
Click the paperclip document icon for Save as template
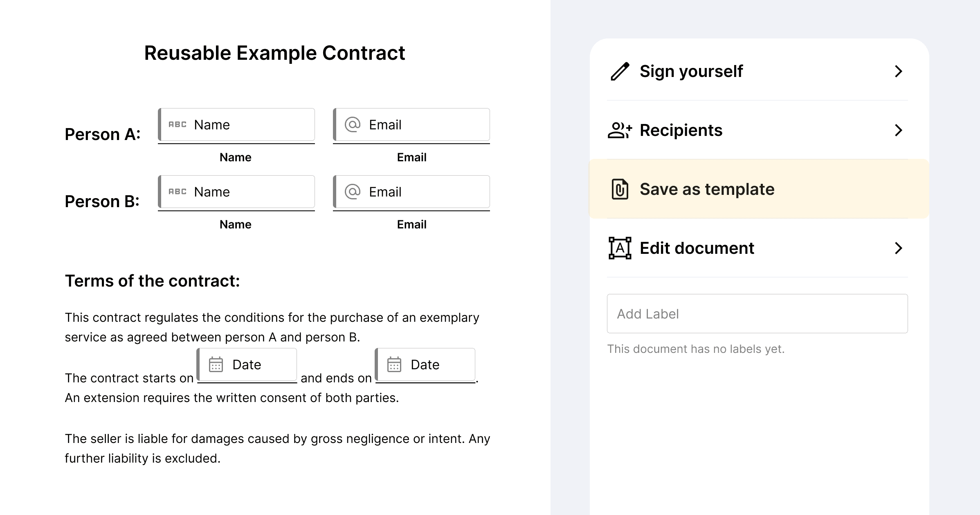pos(620,189)
